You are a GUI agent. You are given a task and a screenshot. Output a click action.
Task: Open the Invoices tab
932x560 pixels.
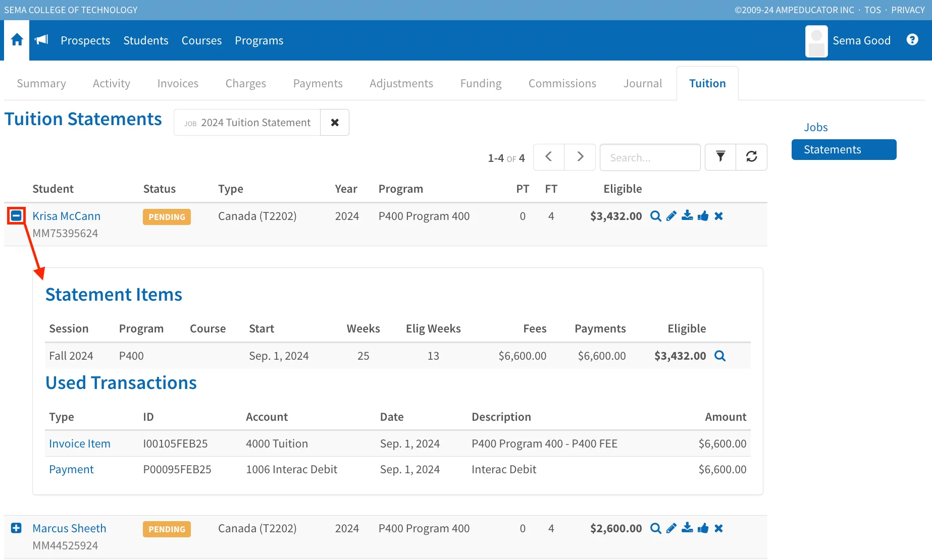(178, 83)
